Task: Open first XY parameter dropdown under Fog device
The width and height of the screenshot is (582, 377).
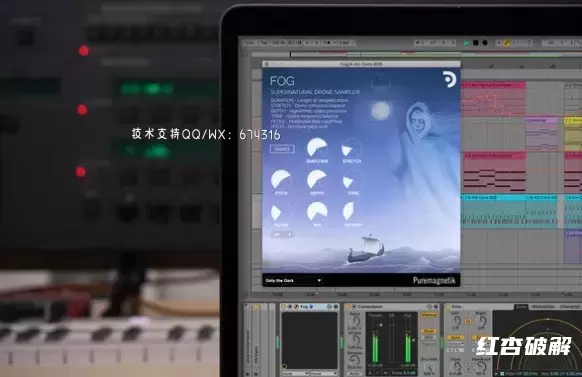Action: coord(295,374)
